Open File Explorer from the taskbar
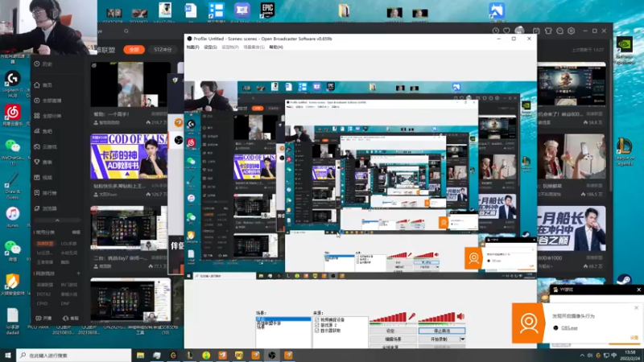Viewport: 644px width, 362px height. (140, 356)
